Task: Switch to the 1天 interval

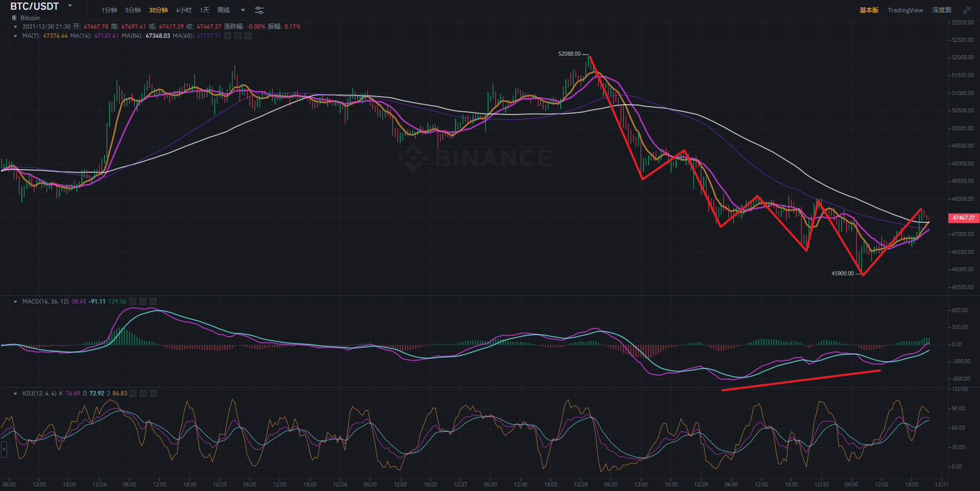Action: pyautogui.click(x=205, y=10)
